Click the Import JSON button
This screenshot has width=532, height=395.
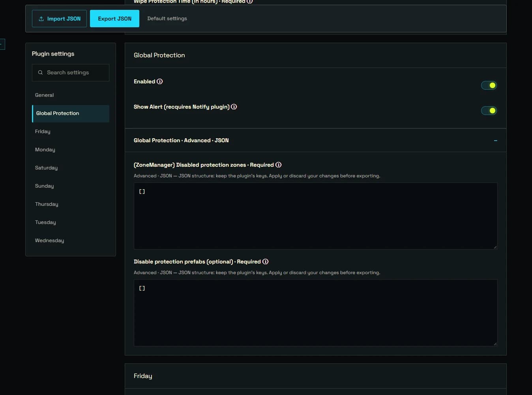tap(59, 19)
